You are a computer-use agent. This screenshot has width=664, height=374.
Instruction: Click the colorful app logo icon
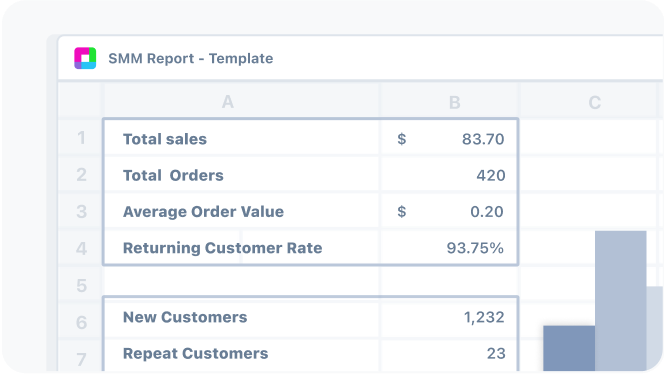85,58
